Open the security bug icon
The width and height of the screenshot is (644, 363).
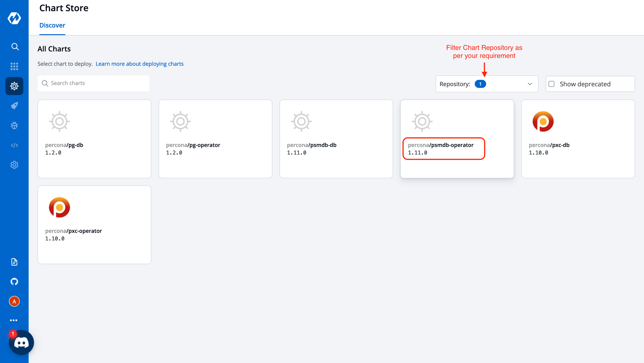(14, 126)
